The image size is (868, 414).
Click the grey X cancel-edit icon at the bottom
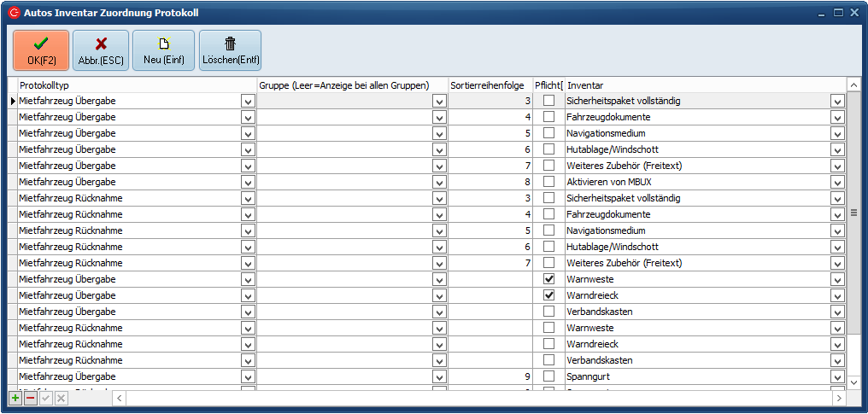[x=62, y=398]
